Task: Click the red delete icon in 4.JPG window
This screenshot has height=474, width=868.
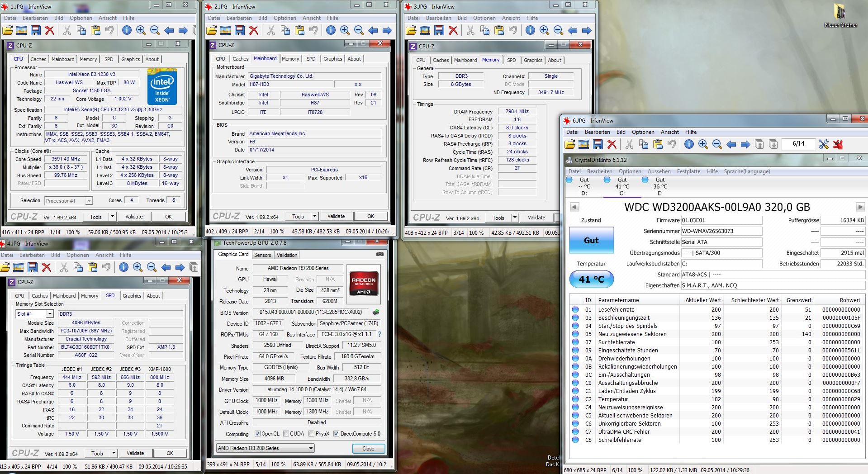Action: 47,267
